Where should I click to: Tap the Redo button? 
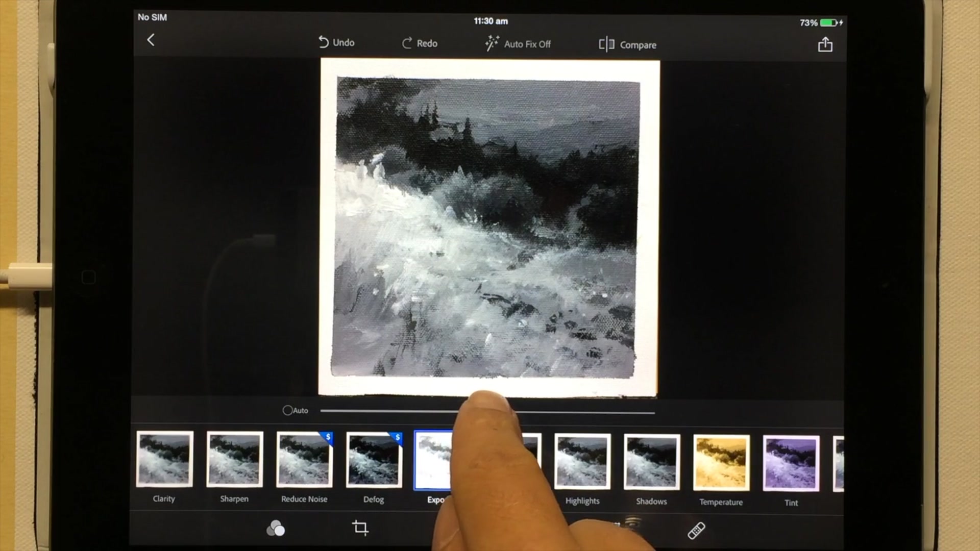point(420,43)
